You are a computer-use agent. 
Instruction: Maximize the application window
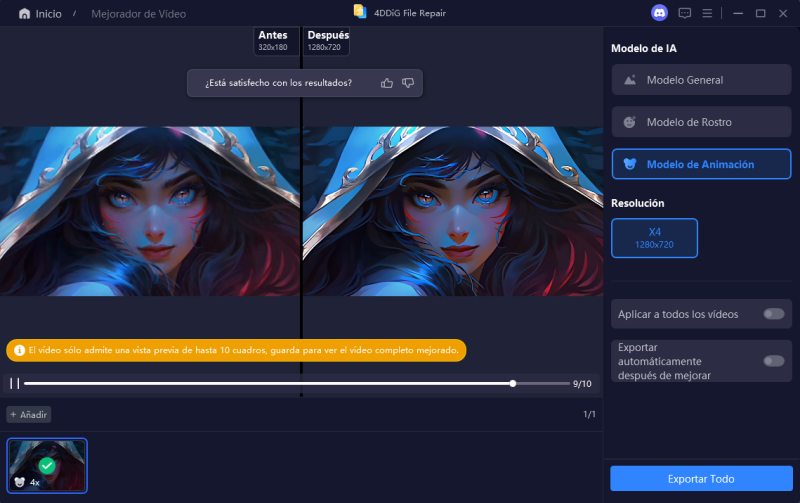pyautogui.click(x=760, y=13)
